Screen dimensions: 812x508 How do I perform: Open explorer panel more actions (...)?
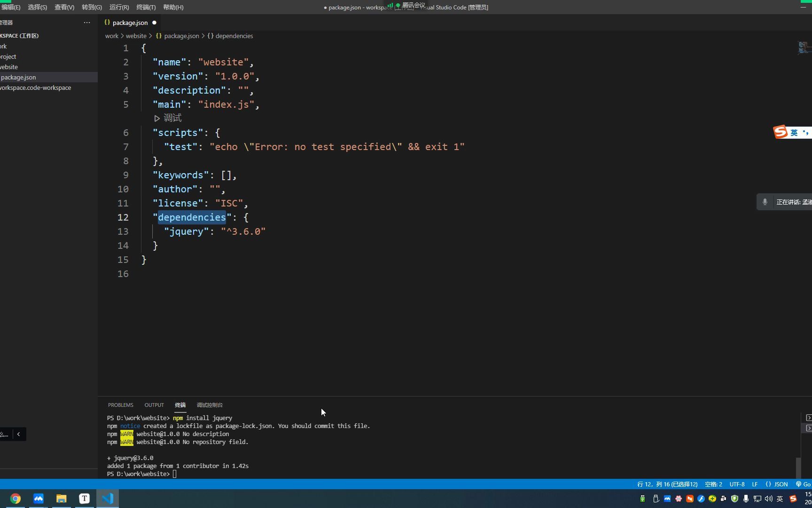coord(87,23)
